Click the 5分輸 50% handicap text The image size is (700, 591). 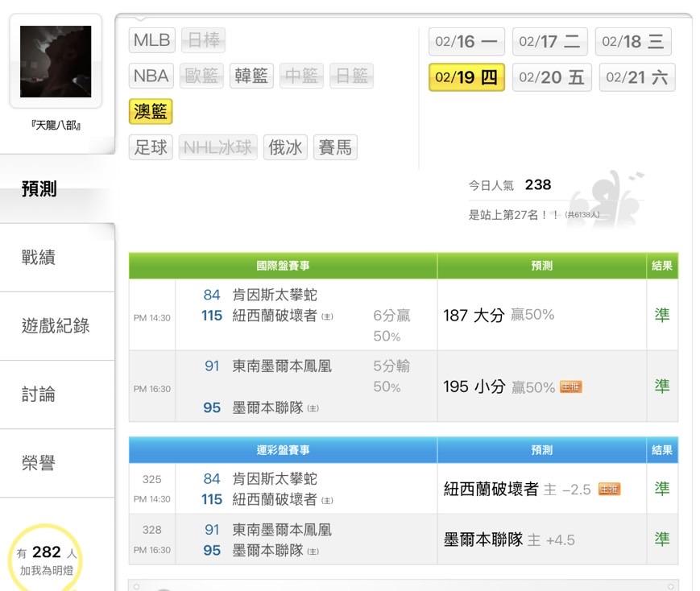coord(391,376)
